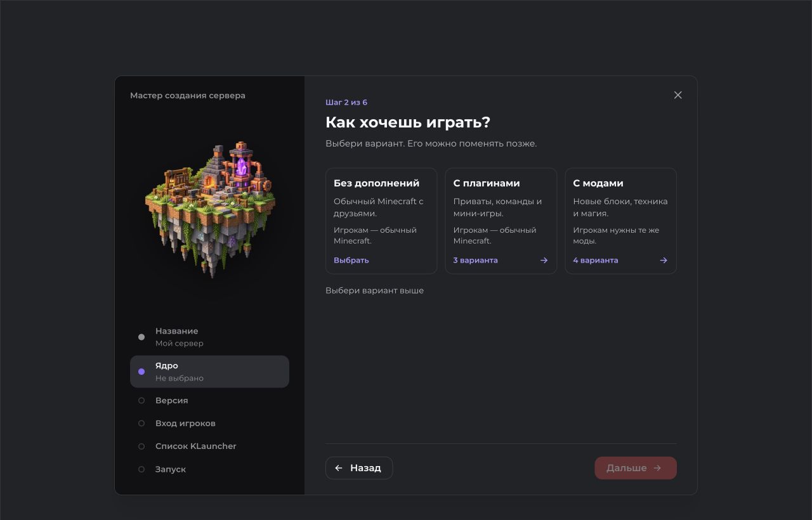Click the right arrow icon in Дальше button
The height and width of the screenshot is (520, 812).
(657, 468)
